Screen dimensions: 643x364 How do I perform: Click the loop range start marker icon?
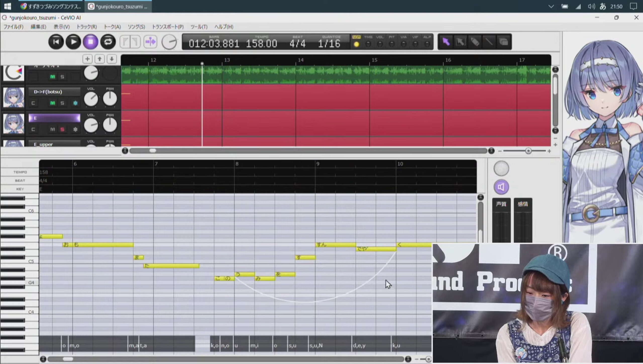pyautogui.click(x=125, y=42)
